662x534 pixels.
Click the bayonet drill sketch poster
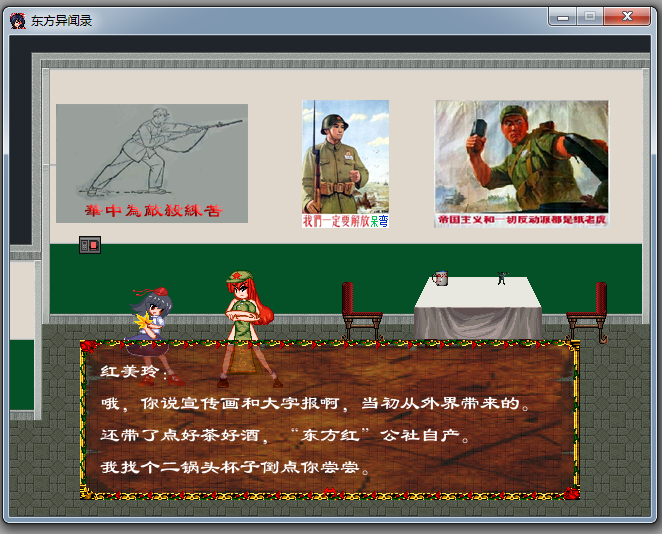(152, 163)
